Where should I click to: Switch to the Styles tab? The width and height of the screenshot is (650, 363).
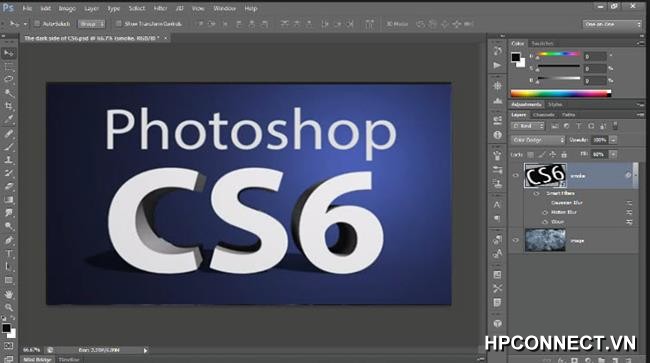(x=555, y=104)
